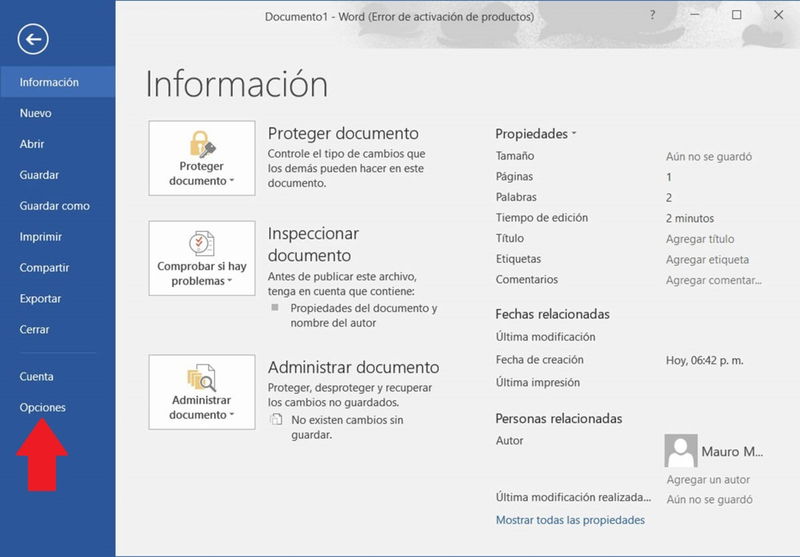Choose Guardar como from the sidebar
The height and width of the screenshot is (557, 800).
(x=54, y=206)
